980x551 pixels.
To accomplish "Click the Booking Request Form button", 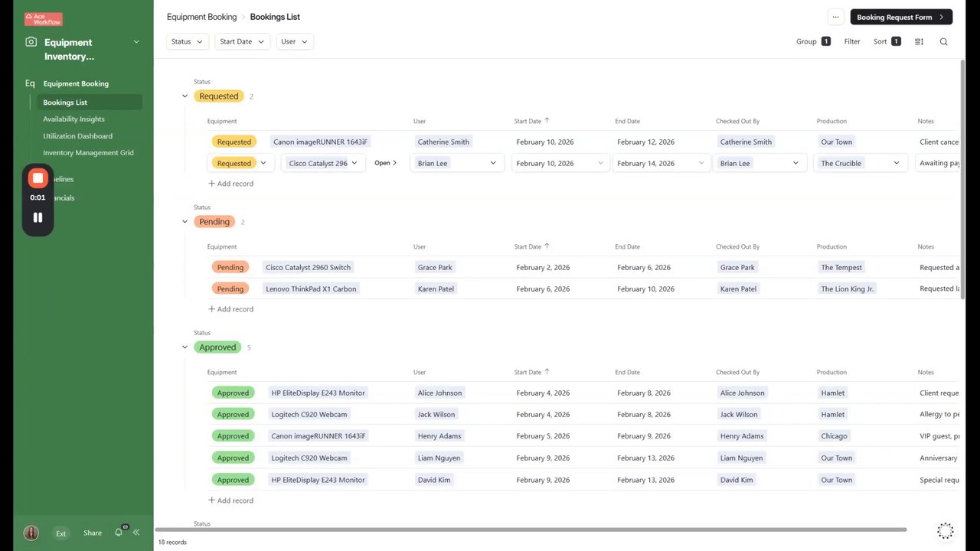I will [900, 17].
